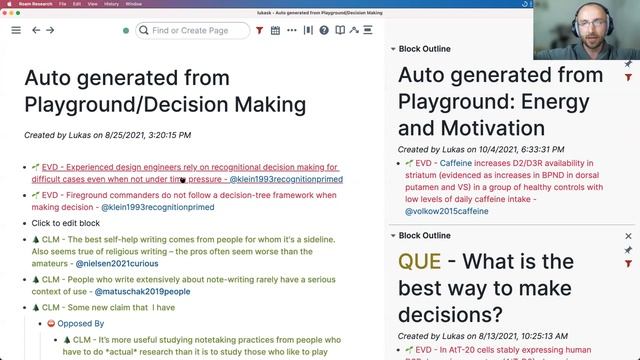Click the 'Click to edit block' placeholder

66,223
